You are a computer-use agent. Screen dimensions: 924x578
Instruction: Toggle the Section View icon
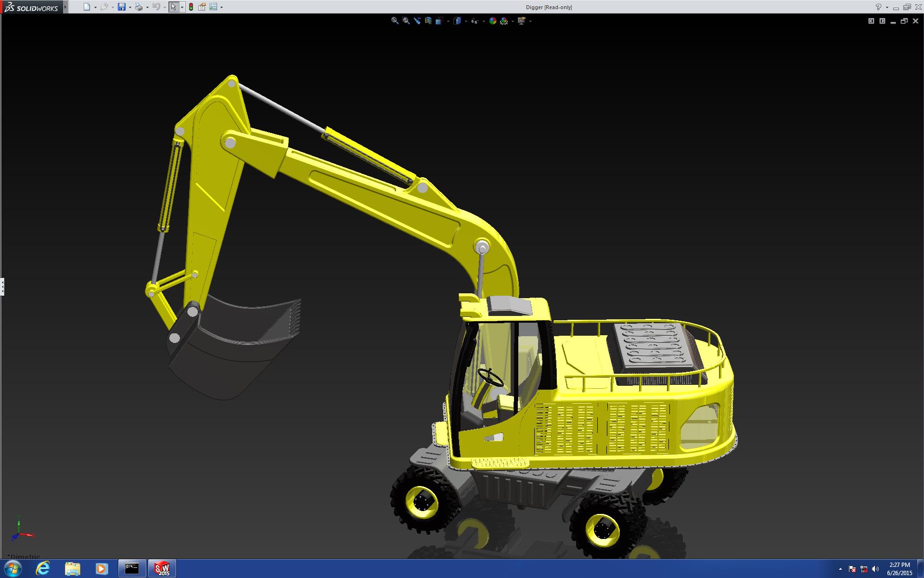coord(428,21)
